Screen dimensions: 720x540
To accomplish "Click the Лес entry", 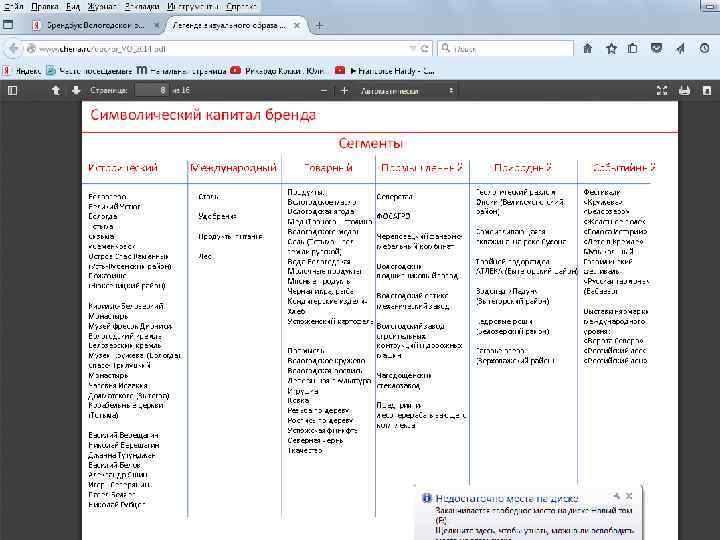I will tap(205, 256).
